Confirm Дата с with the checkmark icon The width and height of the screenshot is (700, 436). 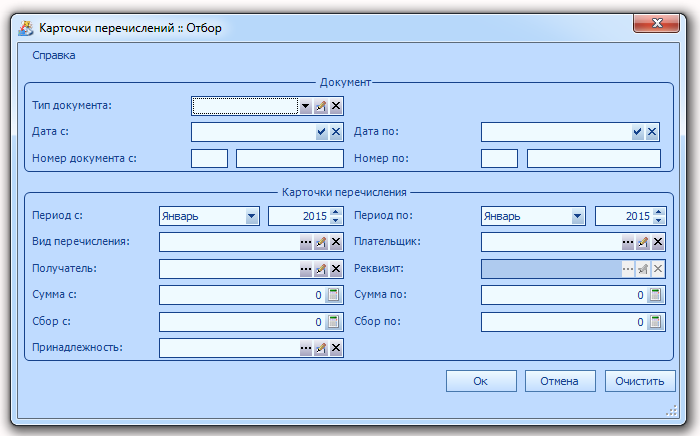click(321, 132)
